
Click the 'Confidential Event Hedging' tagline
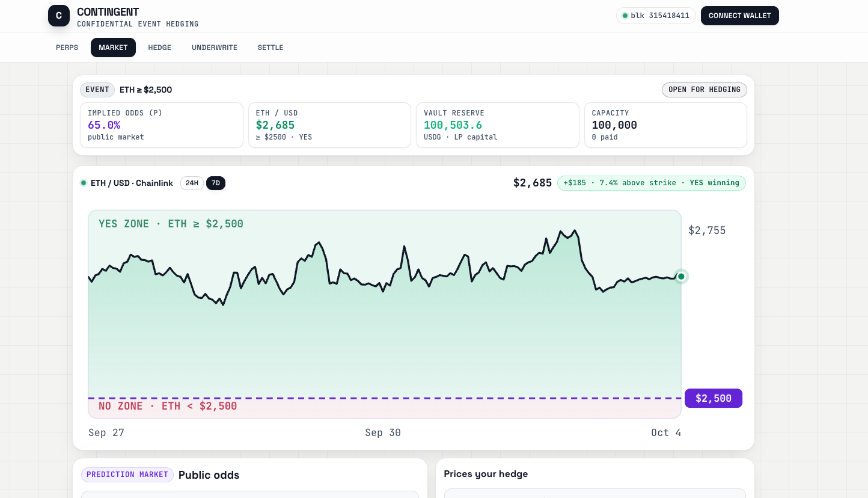[138, 24]
